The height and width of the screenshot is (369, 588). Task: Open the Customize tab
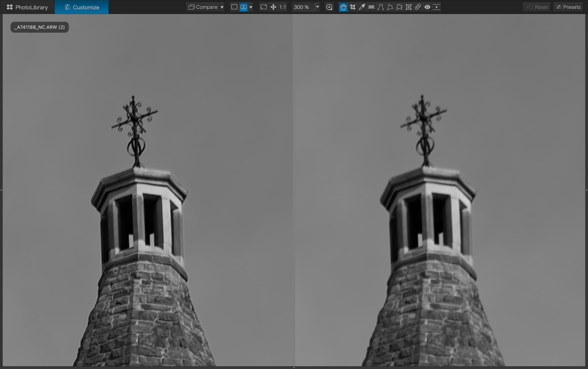coord(81,7)
